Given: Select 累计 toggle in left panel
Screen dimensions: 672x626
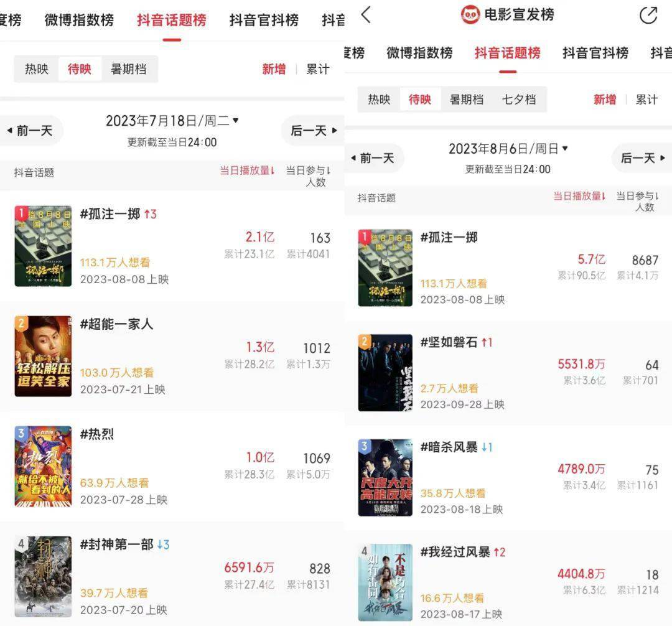Looking at the screenshot, I should point(317,69).
